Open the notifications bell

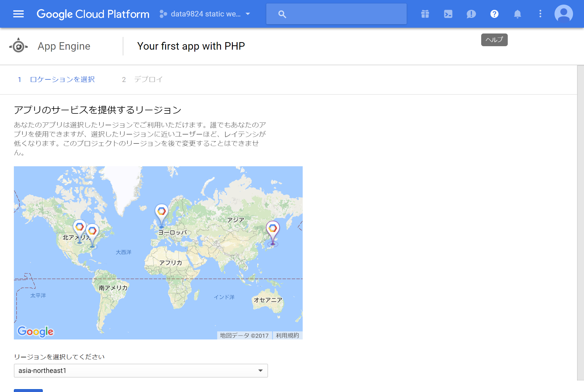[x=517, y=14]
